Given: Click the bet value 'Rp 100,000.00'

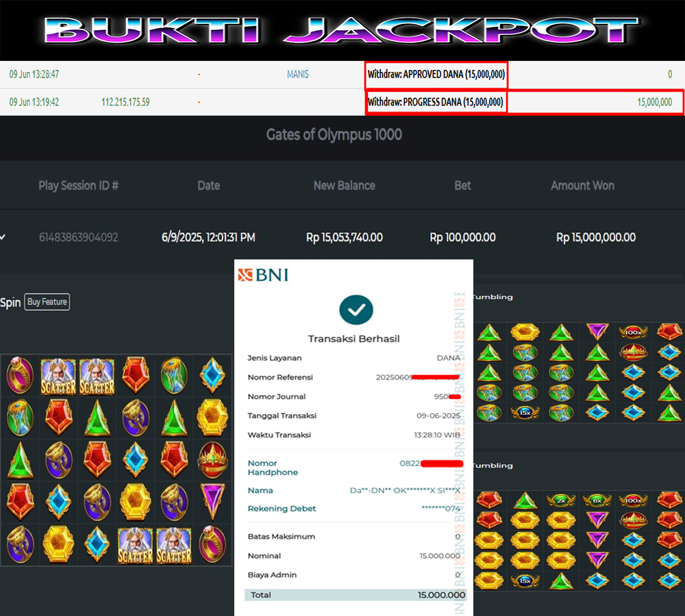Looking at the screenshot, I should pos(462,238).
